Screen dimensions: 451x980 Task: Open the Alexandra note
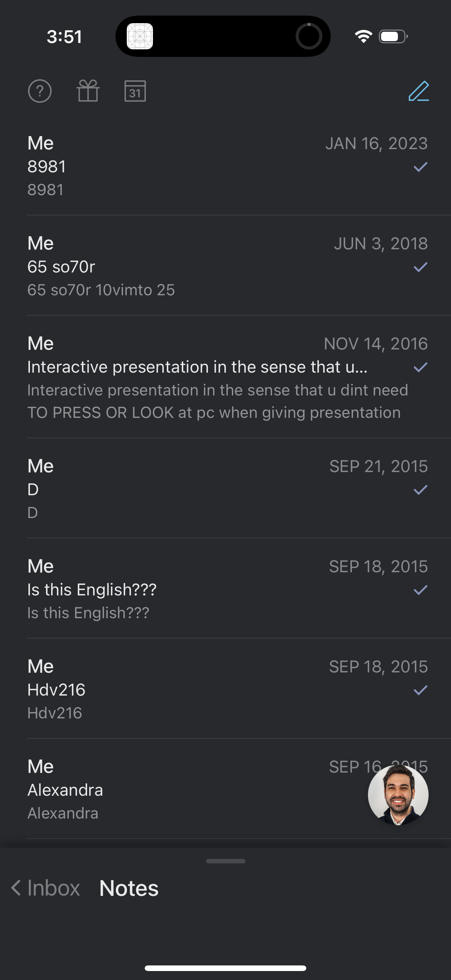point(152,790)
